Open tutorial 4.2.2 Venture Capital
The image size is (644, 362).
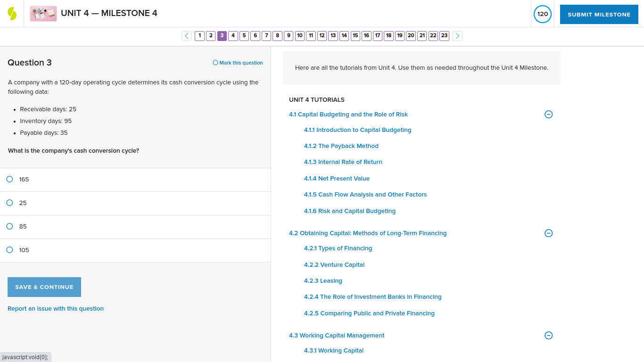coord(334,264)
